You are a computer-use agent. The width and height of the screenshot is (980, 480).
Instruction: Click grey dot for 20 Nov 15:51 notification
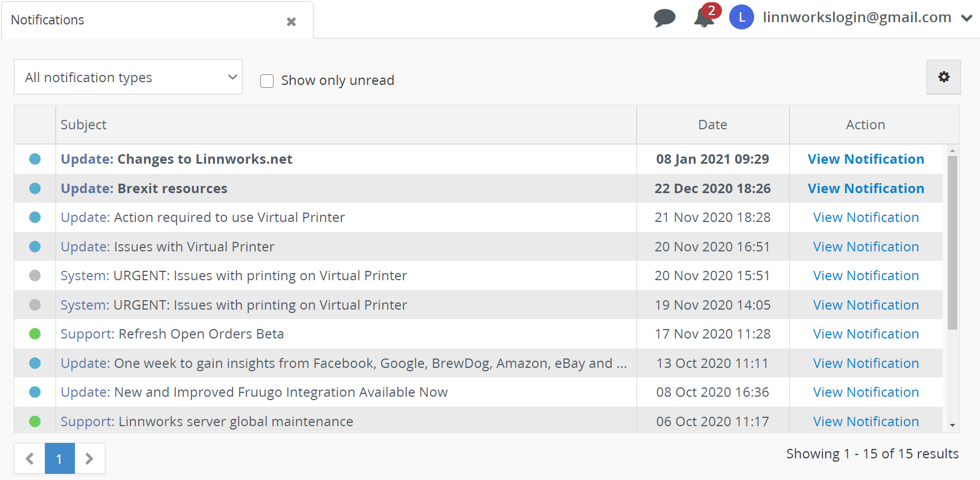[35, 276]
